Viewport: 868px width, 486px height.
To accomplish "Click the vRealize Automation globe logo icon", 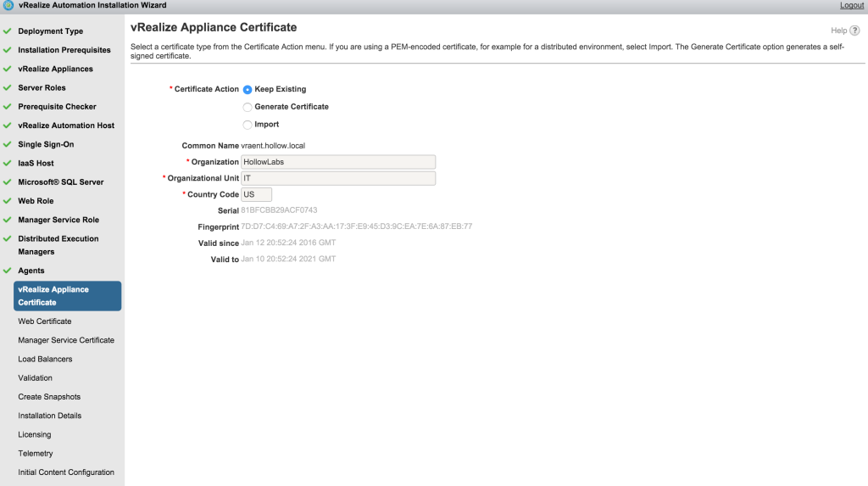I will point(8,5).
